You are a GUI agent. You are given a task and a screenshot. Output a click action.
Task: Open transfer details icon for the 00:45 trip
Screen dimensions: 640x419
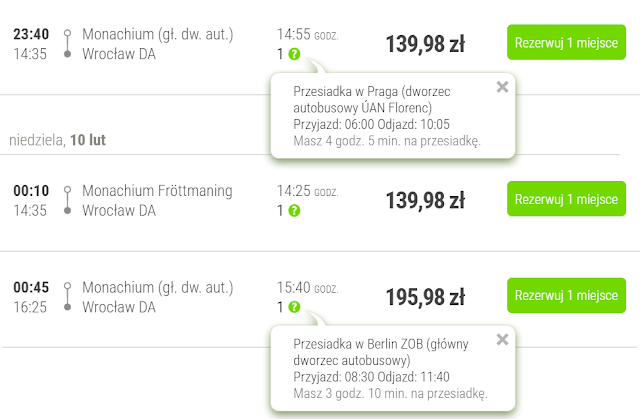tap(294, 308)
